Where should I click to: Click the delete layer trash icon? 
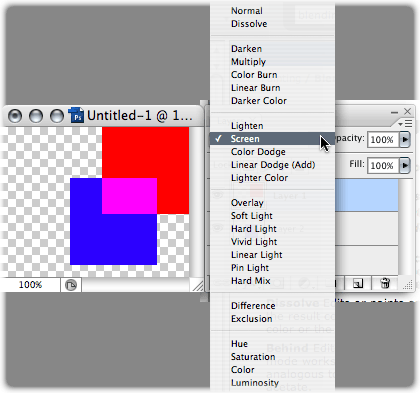[x=385, y=283]
